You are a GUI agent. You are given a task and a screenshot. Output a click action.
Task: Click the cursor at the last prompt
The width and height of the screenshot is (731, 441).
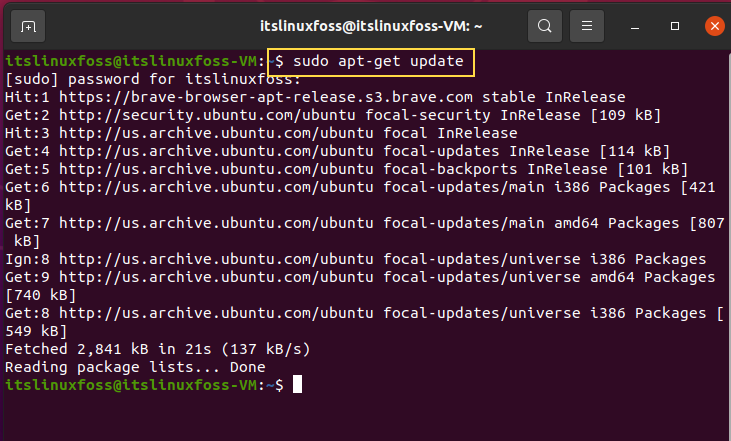pyautogui.click(x=297, y=385)
